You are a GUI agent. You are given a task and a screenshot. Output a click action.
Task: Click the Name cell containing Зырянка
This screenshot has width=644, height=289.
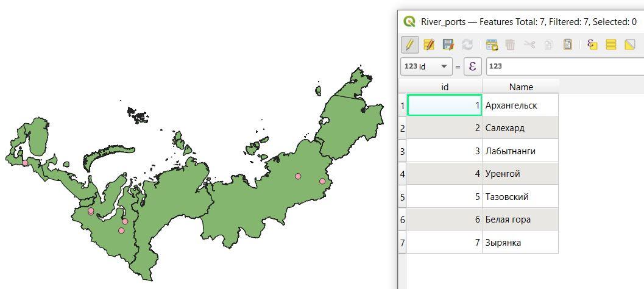520,242
